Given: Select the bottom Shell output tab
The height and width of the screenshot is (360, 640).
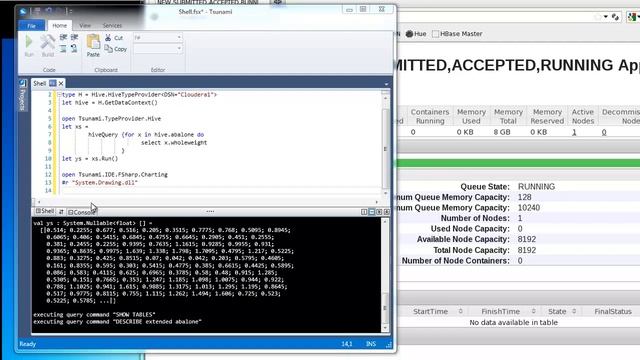Looking at the screenshot, I should tap(45, 211).
